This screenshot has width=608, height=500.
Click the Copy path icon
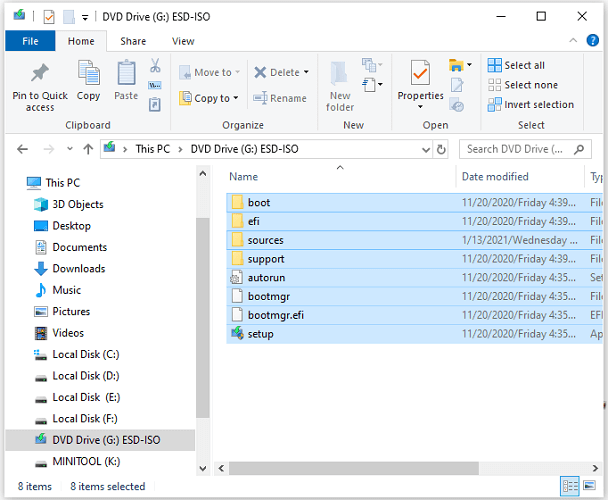point(155,85)
